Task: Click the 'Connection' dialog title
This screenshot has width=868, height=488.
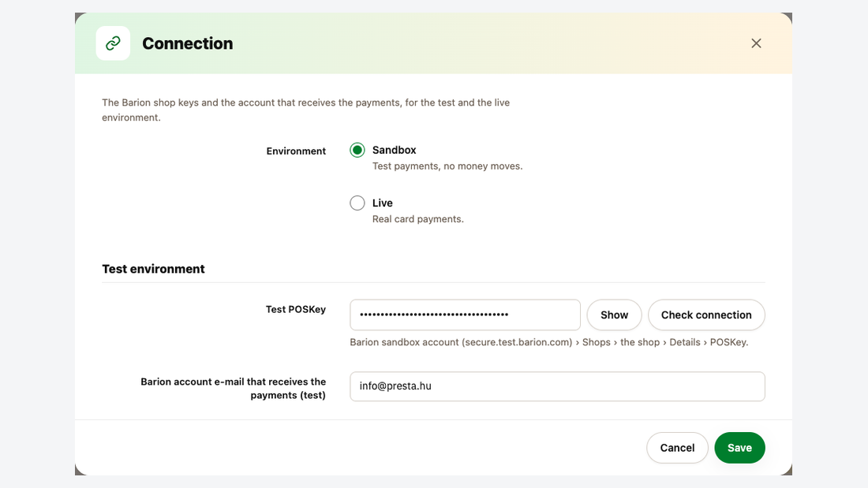Action: pos(188,43)
